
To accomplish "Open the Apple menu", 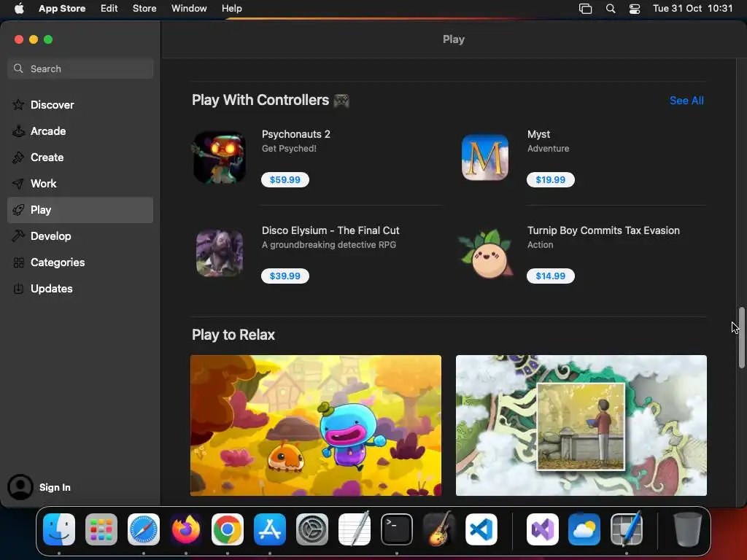I will pyautogui.click(x=19, y=9).
